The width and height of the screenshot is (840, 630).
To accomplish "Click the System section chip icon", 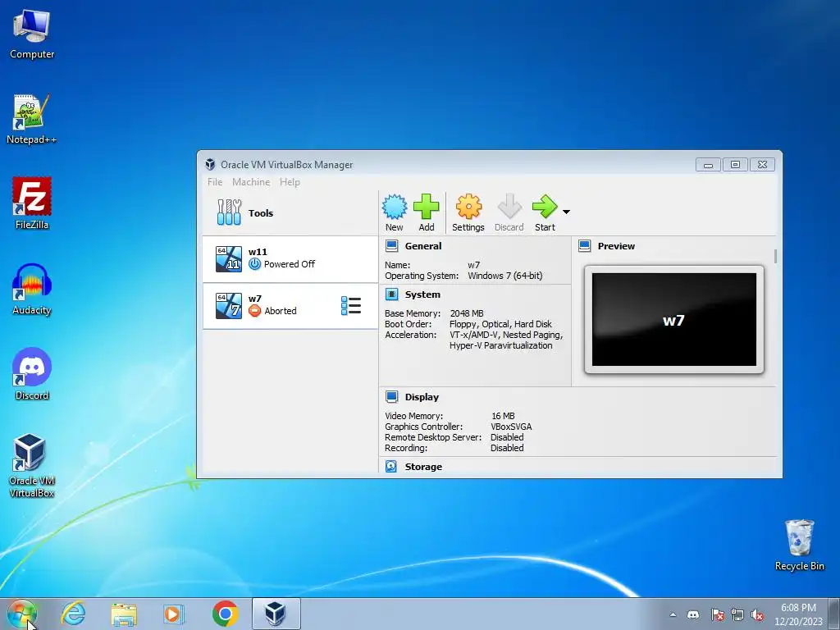I will click(391, 294).
